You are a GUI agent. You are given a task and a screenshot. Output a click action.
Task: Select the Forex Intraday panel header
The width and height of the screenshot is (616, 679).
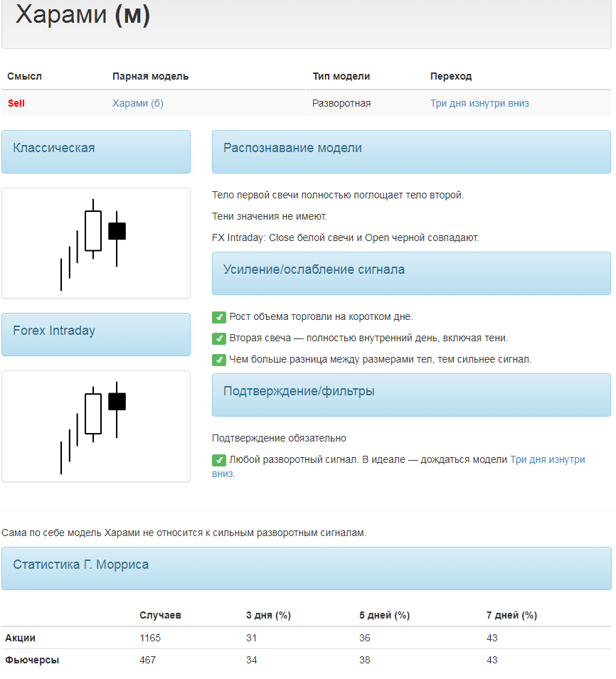pos(96,335)
